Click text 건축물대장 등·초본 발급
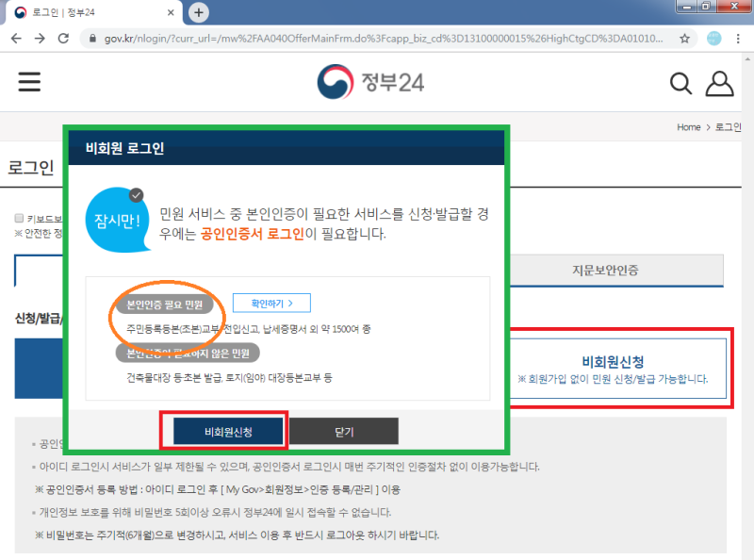 click(x=174, y=378)
